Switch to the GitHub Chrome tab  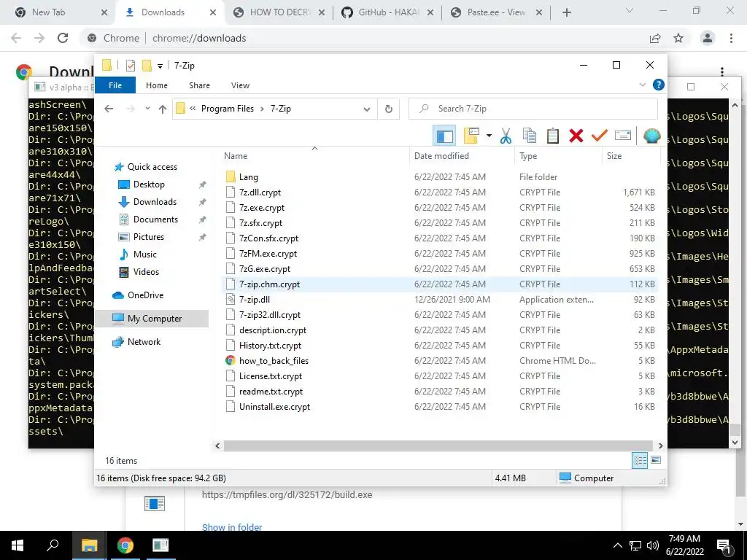coord(387,12)
